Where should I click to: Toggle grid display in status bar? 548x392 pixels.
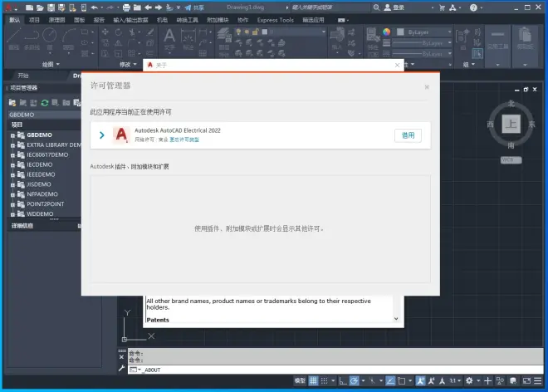click(313, 381)
